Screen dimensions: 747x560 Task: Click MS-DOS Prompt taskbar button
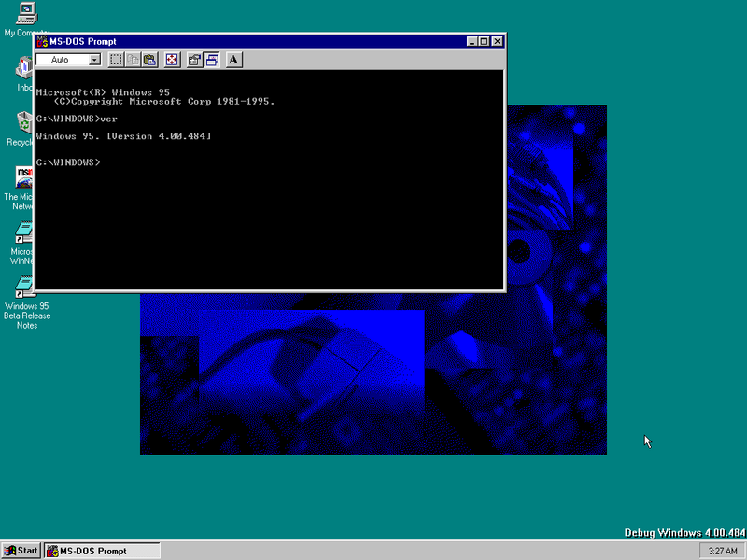tap(102, 551)
